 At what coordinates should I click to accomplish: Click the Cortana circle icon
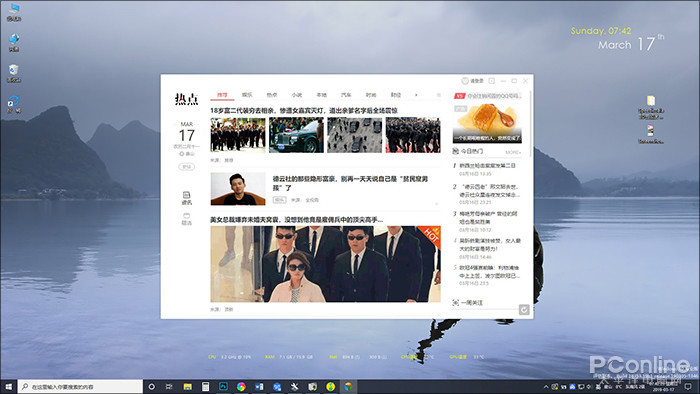pos(151,386)
